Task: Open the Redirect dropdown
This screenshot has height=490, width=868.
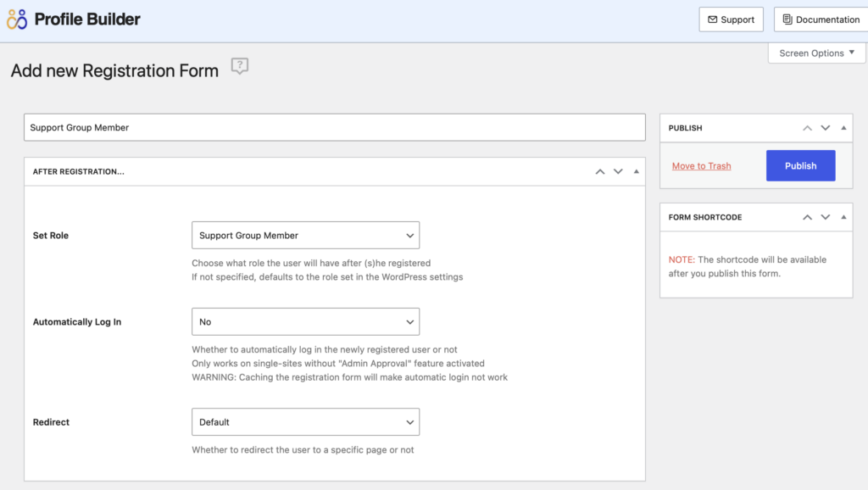Action: click(x=305, y=422)
